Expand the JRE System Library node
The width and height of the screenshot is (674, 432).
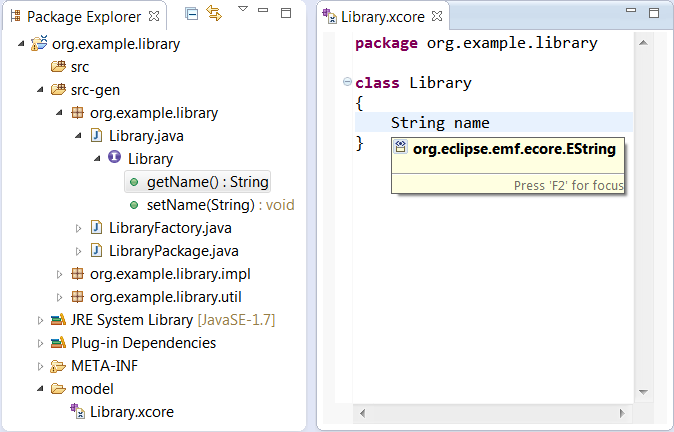[x=41, y=320]
